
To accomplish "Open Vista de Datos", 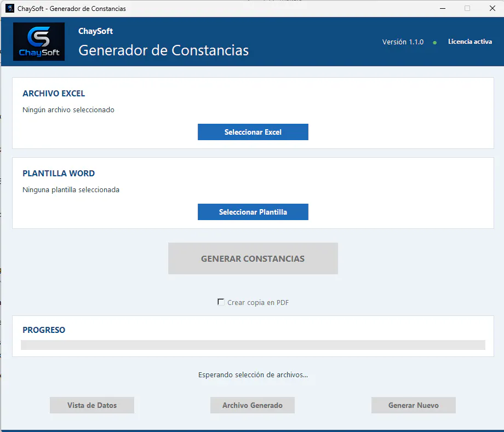I will click(92, 405).
